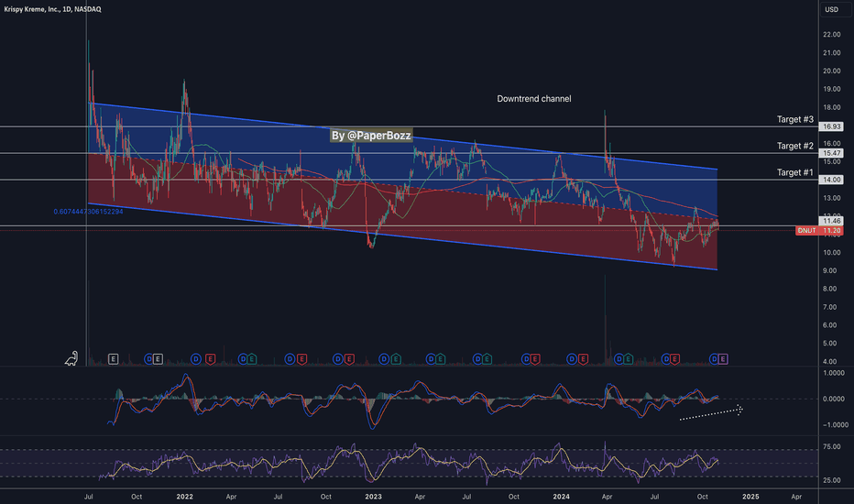854x504 pixels.
Task: Open the green E earnings marker near May 2022
Action: click(x=252, y=359)
